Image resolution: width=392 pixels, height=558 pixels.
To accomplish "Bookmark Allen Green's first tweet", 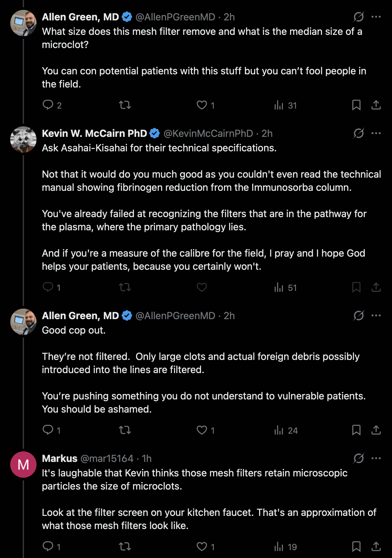I will pyautogui.click(x=356, y=105).
